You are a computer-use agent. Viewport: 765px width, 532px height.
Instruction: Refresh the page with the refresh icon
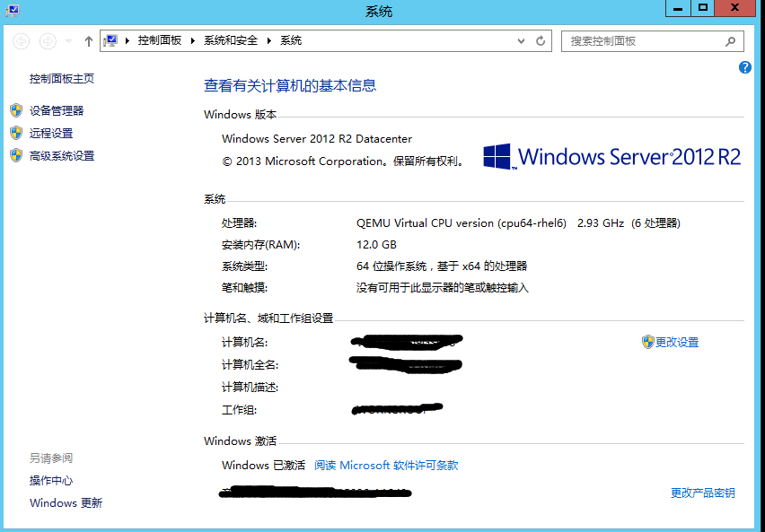(x=541, y=41)
